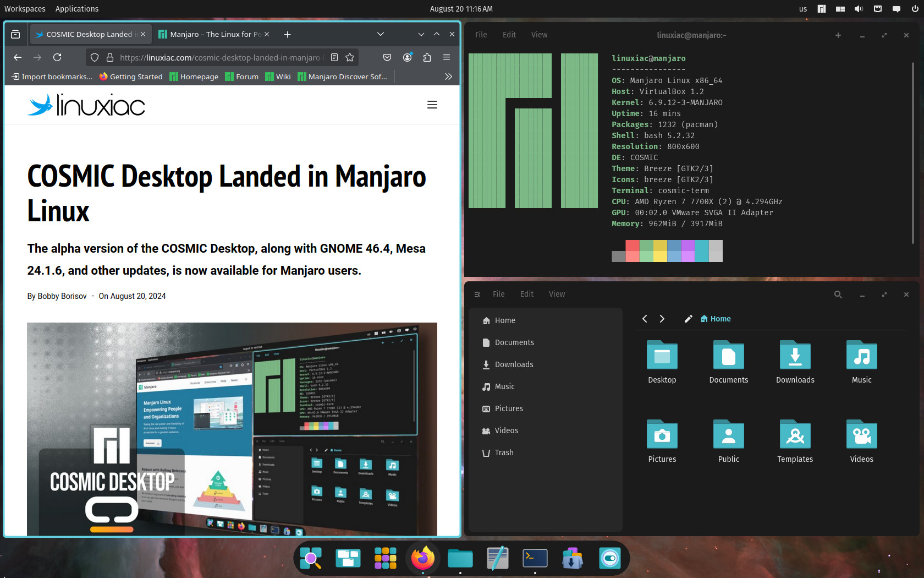Open Applications in top panel
The width and height of the screenshot is (924, 578).
(x=77, y=9)
